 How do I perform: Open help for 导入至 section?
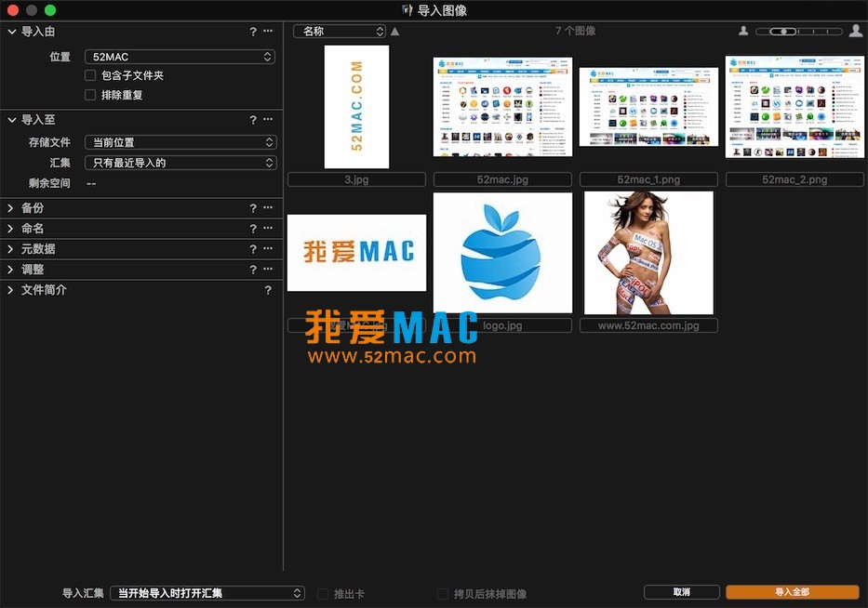click(253, 120)
